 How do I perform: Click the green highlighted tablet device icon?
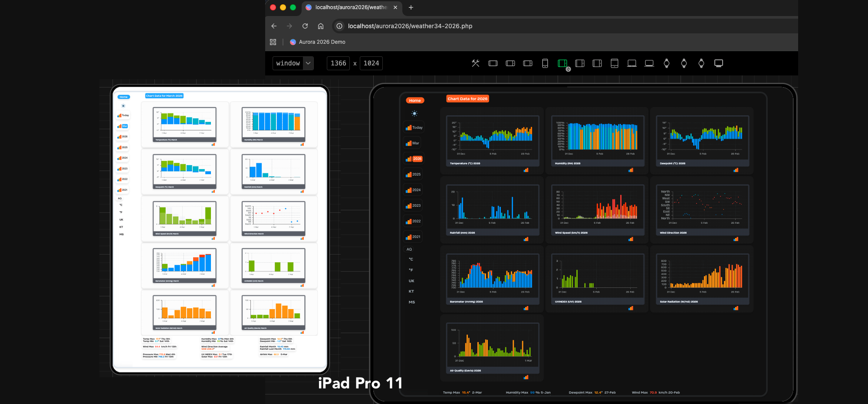562,63
